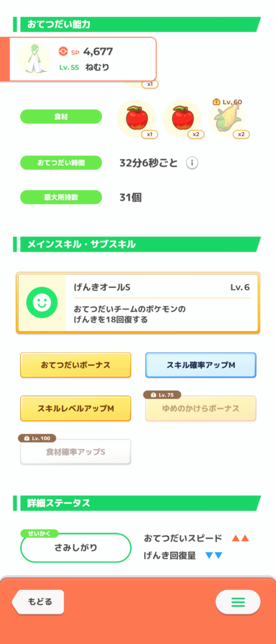Tap the 最大所持数 green label

[x=61, y=197]
